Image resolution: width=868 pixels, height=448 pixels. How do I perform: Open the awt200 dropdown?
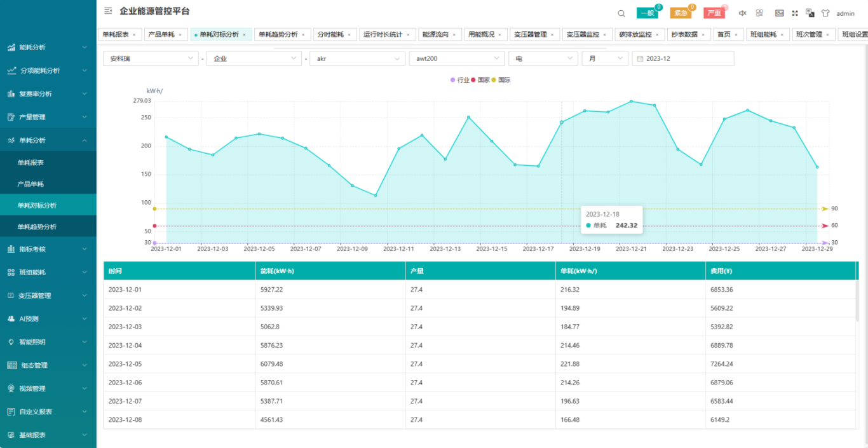pyautogui.click(x=457, y=58)
